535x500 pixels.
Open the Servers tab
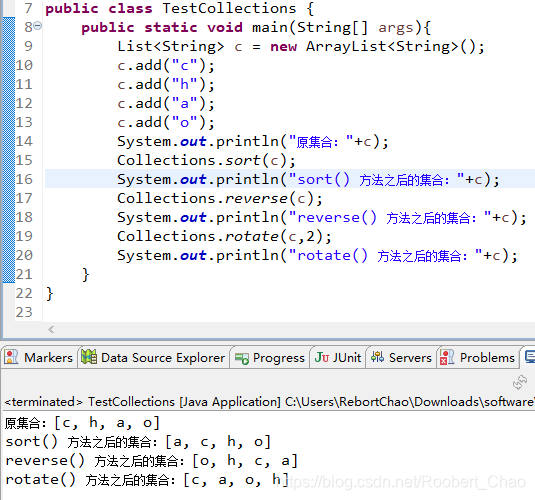coord(401,357)
